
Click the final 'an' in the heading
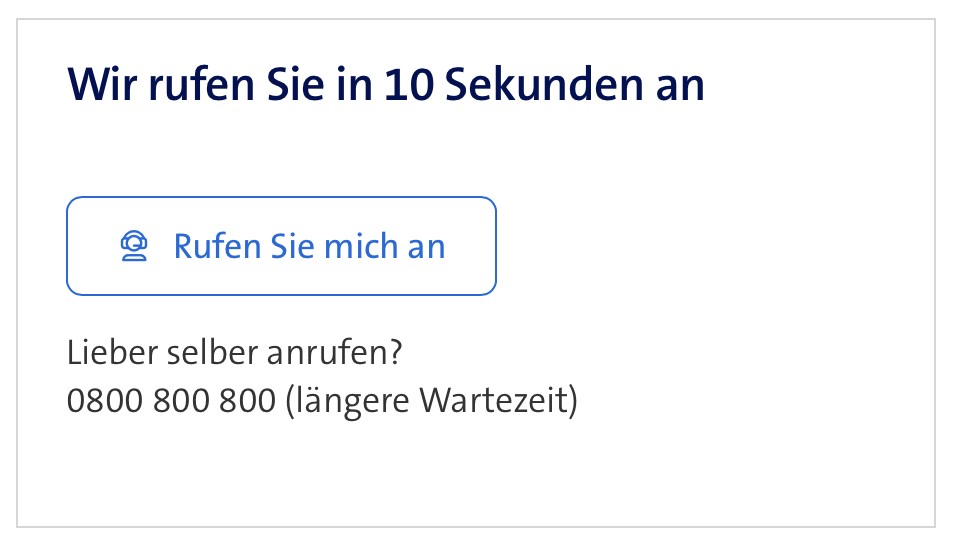pos(678,85)
